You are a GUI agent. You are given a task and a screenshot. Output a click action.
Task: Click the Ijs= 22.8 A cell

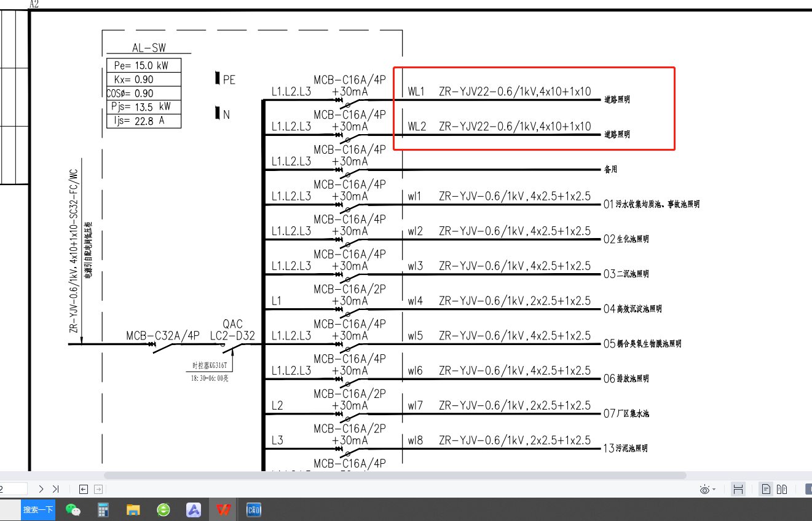point(144,121)
